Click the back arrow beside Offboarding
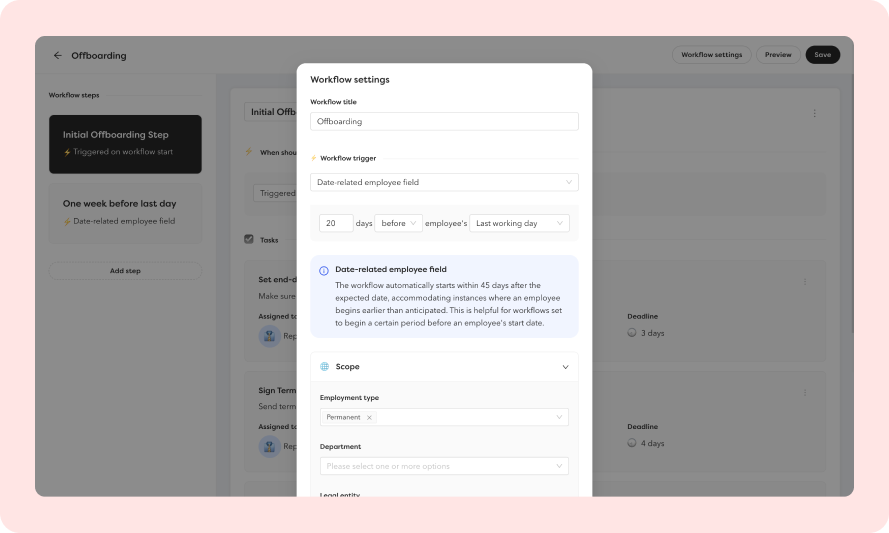Image resolution: width=889 pixels, height=533 pixels. [x=57, y=56]
